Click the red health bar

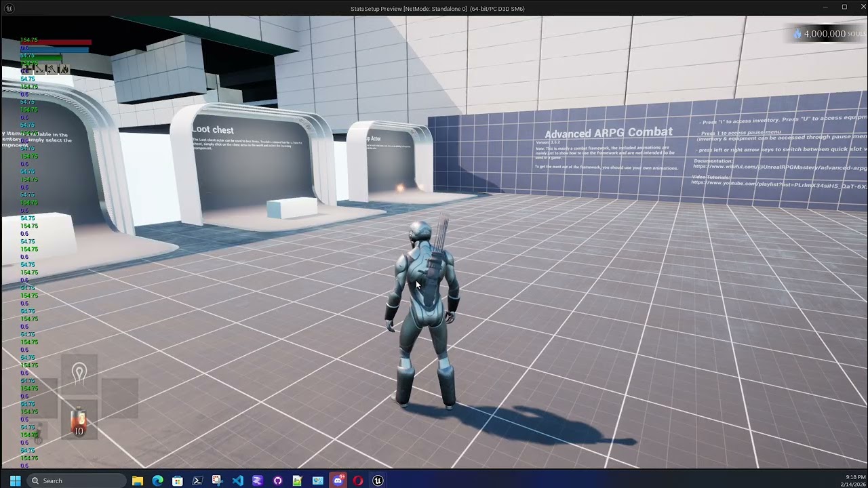click(56, 42)
